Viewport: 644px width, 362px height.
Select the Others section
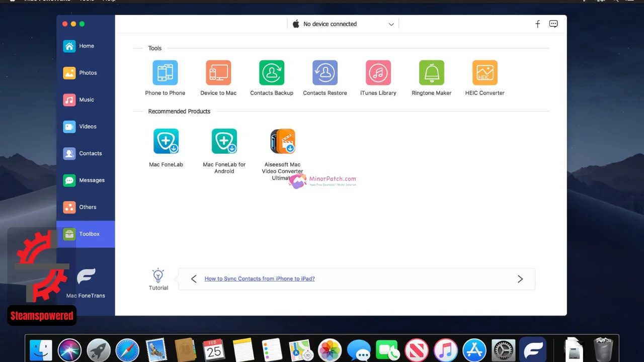click(x=86, y=207)
